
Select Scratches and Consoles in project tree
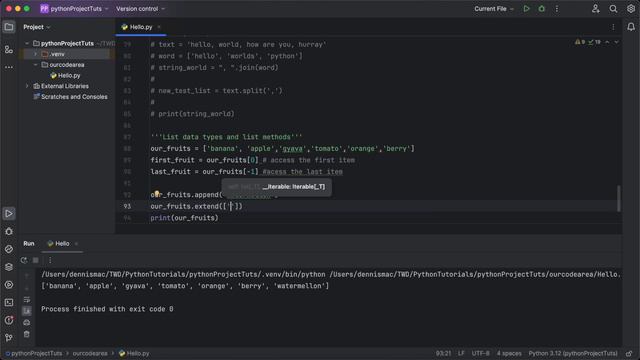pyautogui.click(x=74, y=97)
